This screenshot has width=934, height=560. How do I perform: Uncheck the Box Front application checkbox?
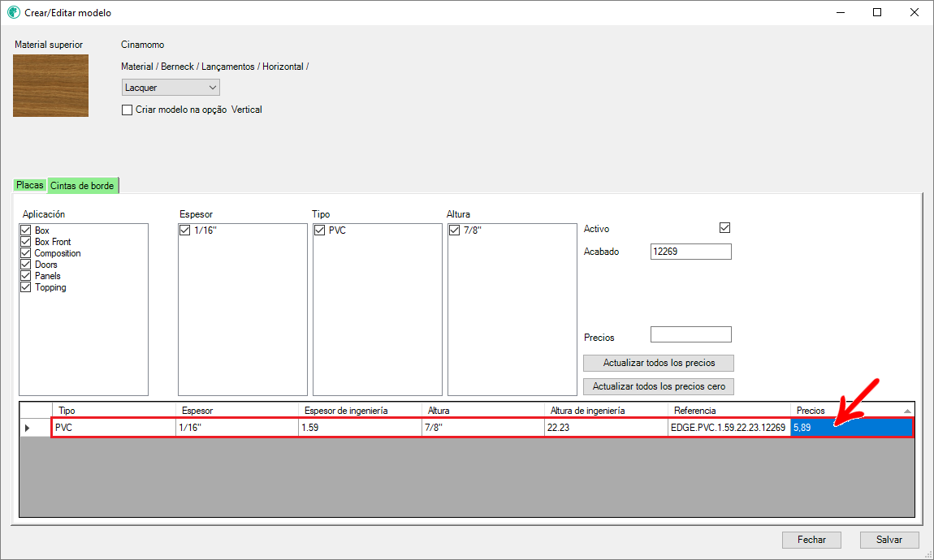pyautogui.click(x=26, y=242)
